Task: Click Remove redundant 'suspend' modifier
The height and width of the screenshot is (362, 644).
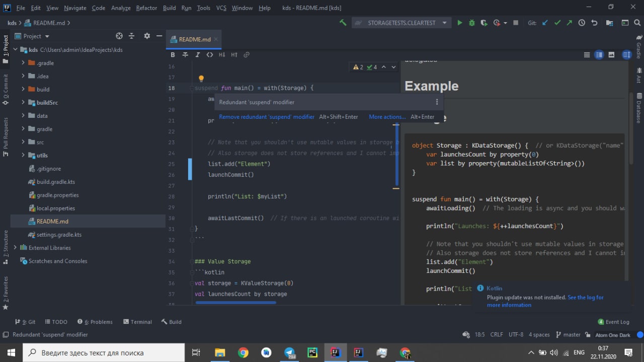Action: (267, 117)
